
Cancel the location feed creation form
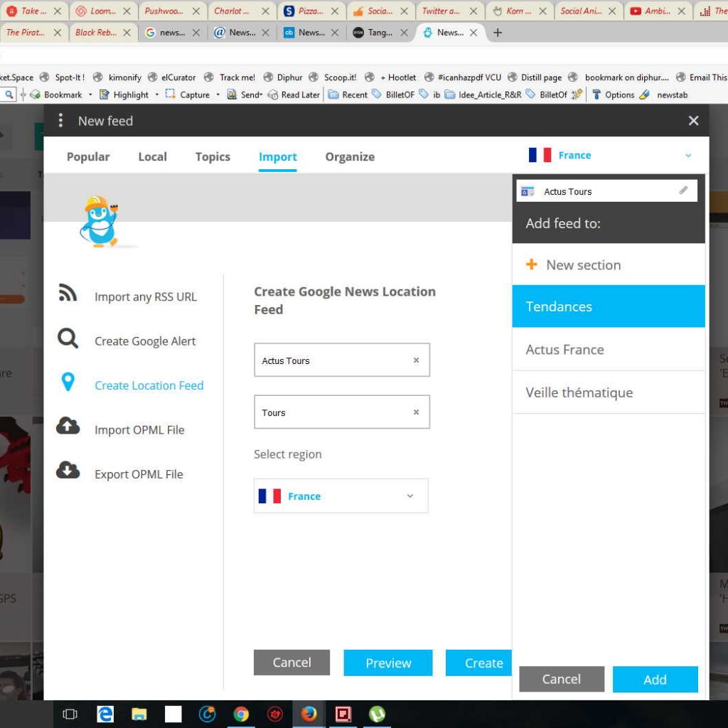[291, 663]
